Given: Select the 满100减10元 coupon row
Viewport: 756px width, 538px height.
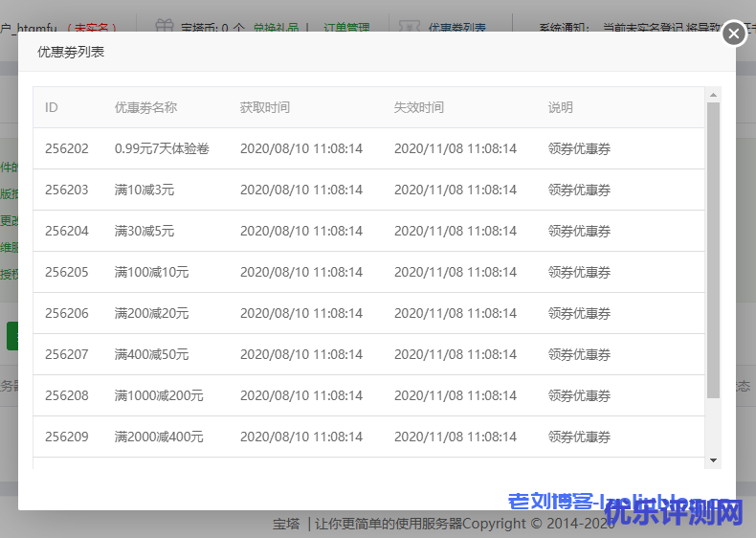Looking at the screenshot, I should 151,272.
